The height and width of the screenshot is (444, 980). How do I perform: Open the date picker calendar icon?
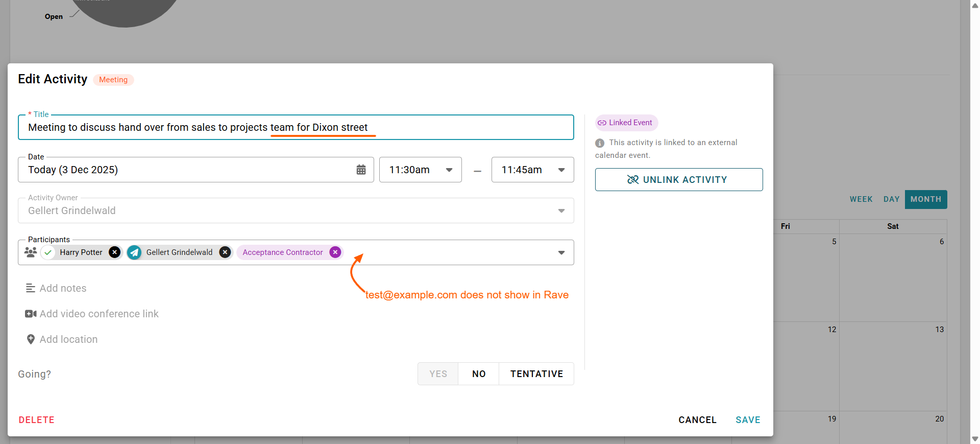click(361, 170)
